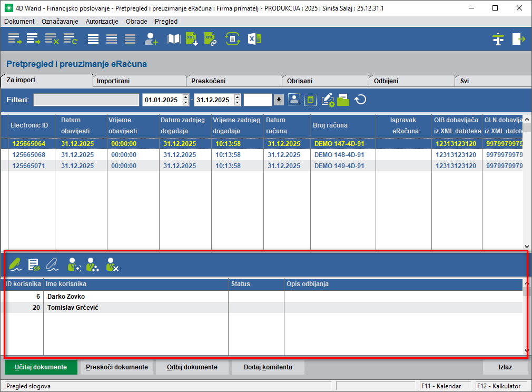Open the Autorizacije menu
Image resolution: width=532 pixels, height=392 pixels.
click(102, 22)
